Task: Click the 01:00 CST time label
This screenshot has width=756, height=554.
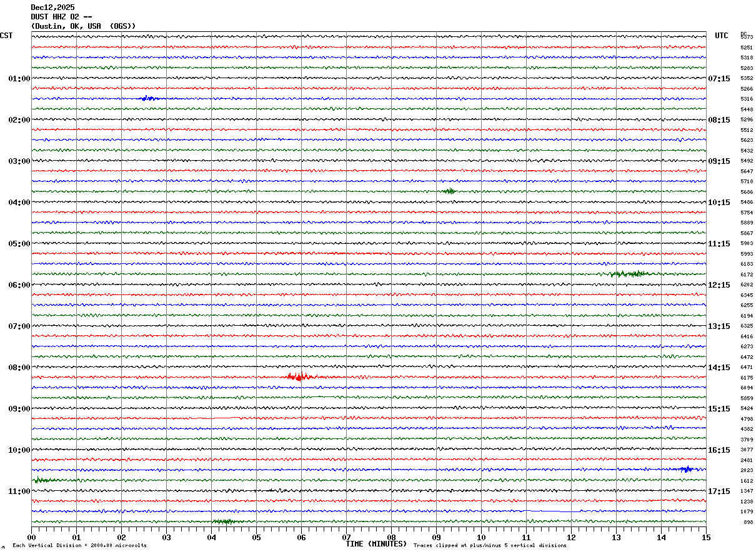Action: [x=19, y=79]
